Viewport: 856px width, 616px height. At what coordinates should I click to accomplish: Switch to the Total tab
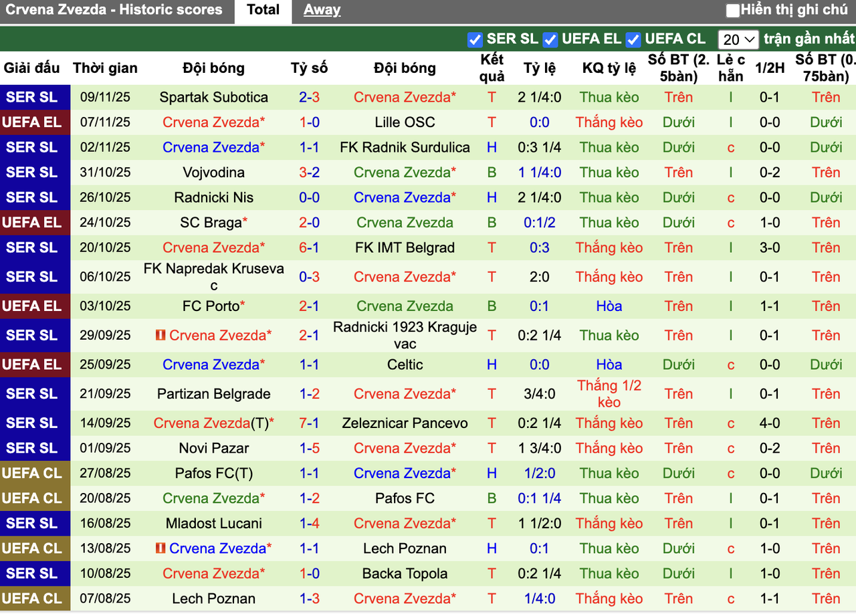[x=263, y=10]
